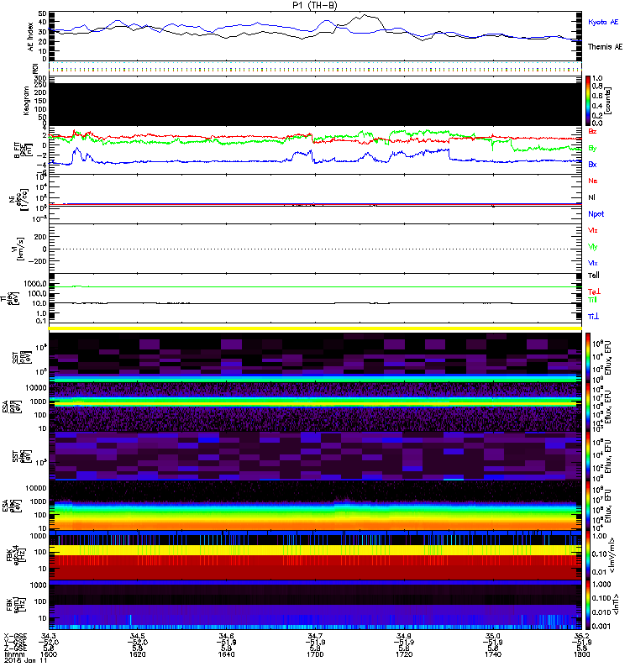Click the 1640 time tick label
Image resolution: width=630 pixels, height=672 pixels.
[x=226, y=654]
